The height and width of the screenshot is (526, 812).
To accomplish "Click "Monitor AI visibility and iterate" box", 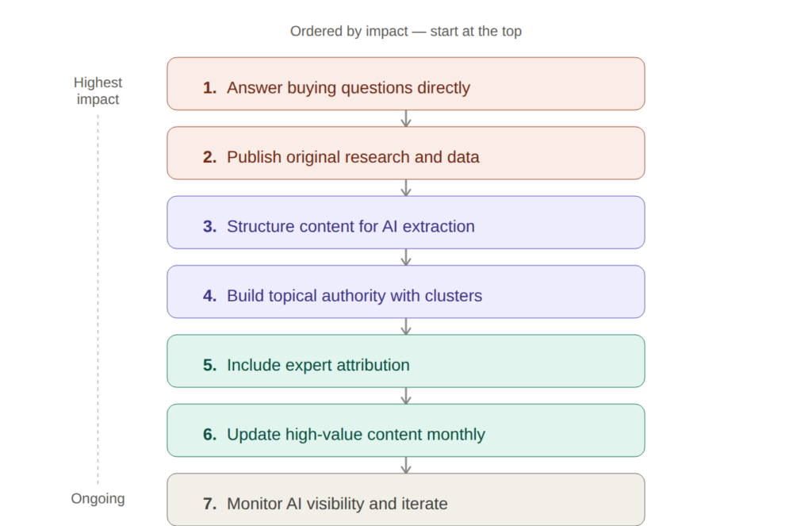I will (x=405, y=499).
